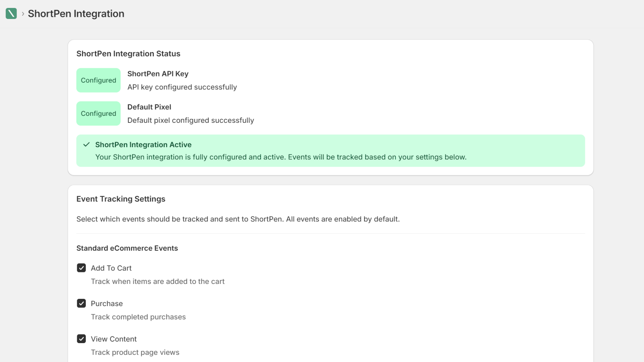The height and width of the screenshot is (362, 644).
Task: Select the Default Pixel label
Action: click(x=149, y=107)
